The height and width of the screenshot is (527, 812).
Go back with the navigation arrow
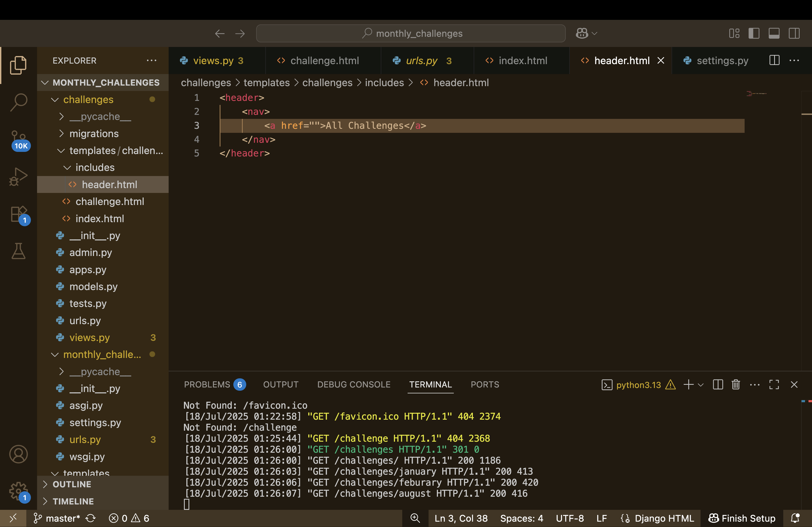220,33
